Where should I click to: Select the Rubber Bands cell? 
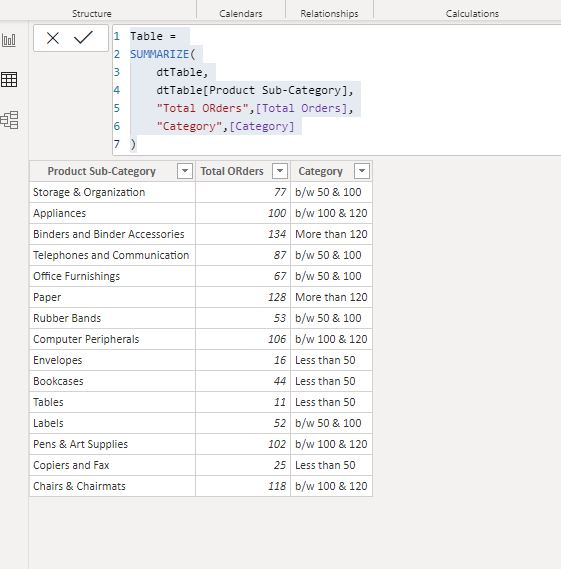coord(112,318)
